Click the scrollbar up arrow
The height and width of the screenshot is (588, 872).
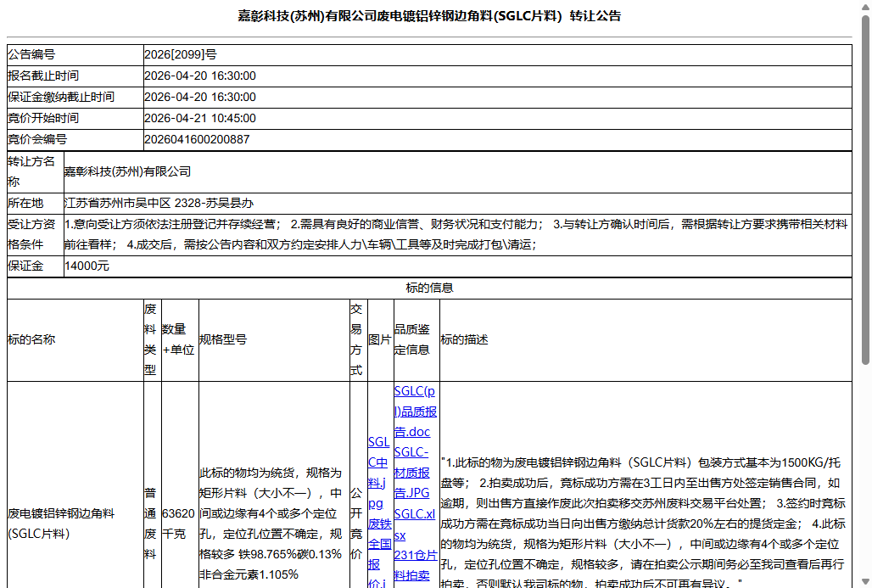[x=865, y=6]
